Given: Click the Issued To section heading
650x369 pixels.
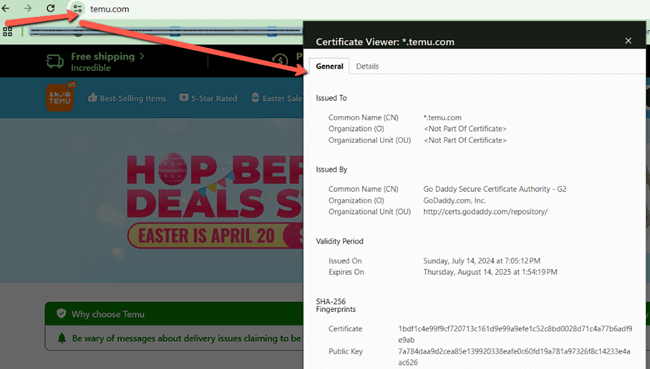Looking at the screenshot, I should (x=331, y=98).
